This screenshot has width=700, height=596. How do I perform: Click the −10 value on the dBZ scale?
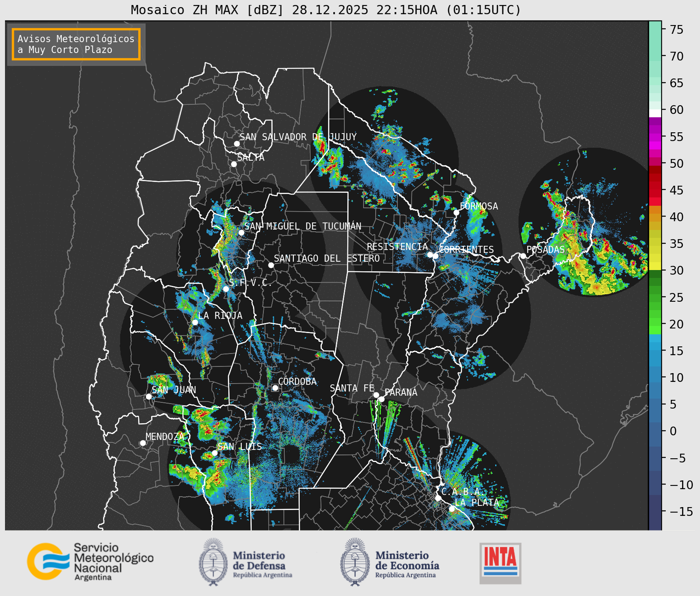[x=682, y=485]
